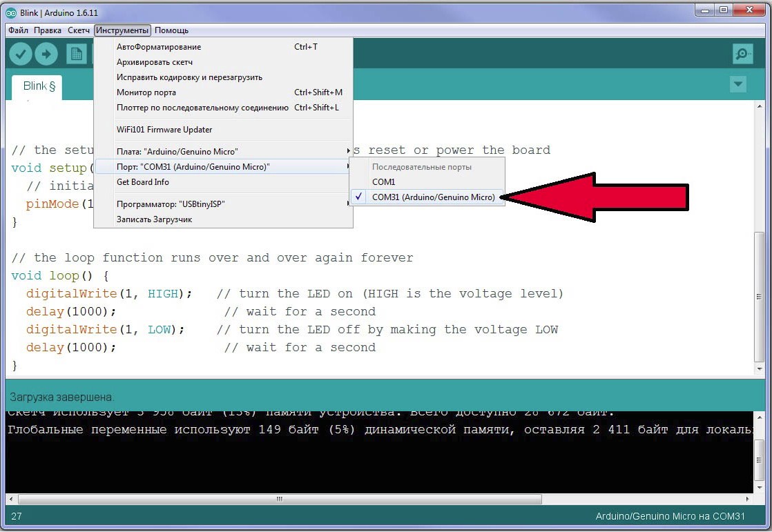
Task: Click the Verify sketch checkmark icon
Action: pyautogui.click(x=21, y=54)
